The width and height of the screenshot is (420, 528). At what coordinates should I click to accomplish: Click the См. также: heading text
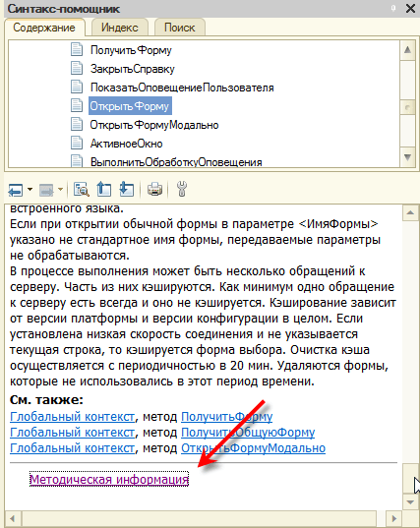point(46,400)
